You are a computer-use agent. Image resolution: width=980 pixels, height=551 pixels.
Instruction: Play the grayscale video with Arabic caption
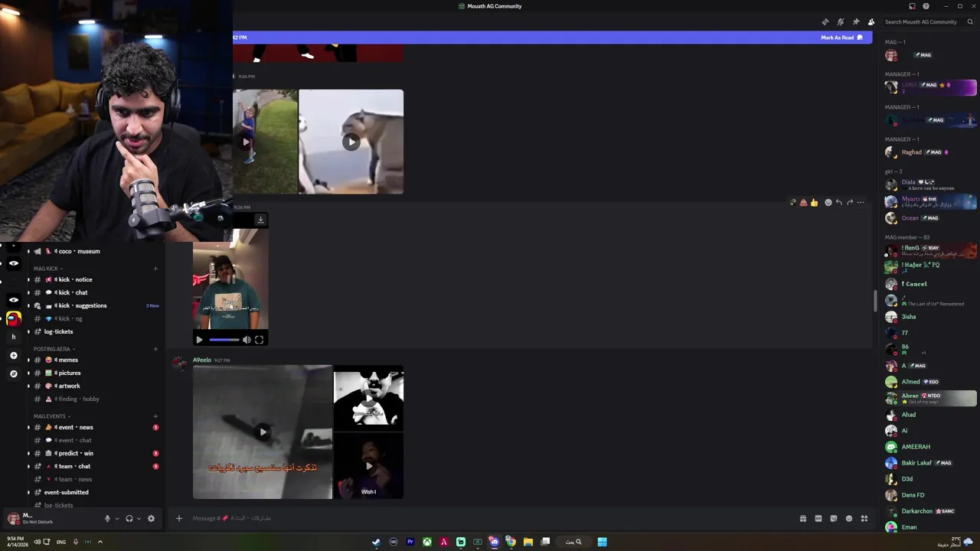pos(263,432)
